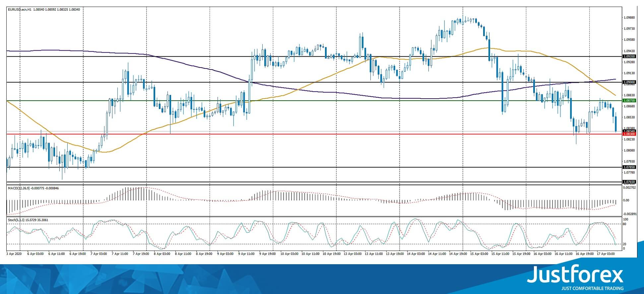Click the 15 Apr 03:00 time label
Screen dimensions: 644x294
pos(480,254)
